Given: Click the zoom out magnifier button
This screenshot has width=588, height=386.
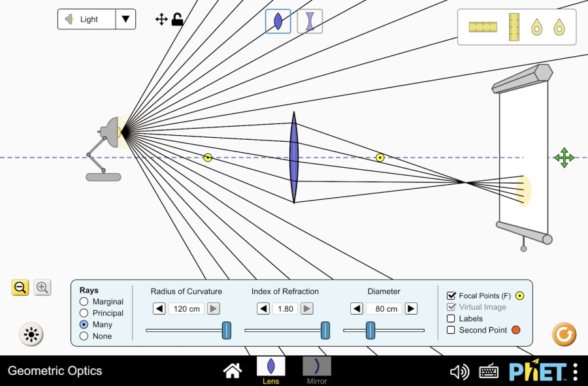Looking at the screenshot, I should (x=20, y=287).
